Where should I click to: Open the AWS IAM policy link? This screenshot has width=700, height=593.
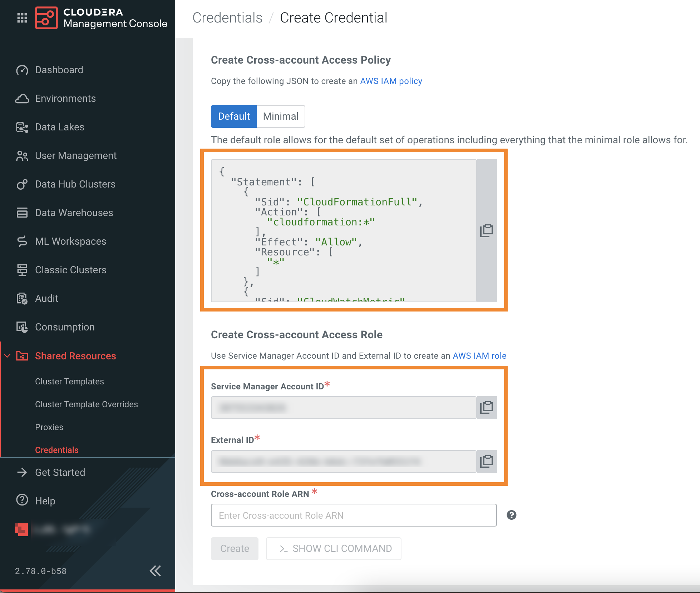click(391, 81)
